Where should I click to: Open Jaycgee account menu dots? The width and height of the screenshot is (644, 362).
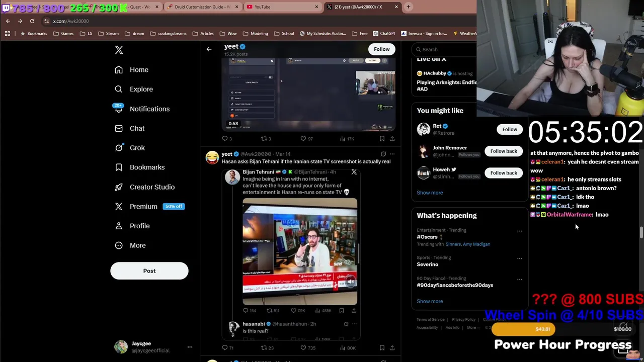click(x=190, y=347)
